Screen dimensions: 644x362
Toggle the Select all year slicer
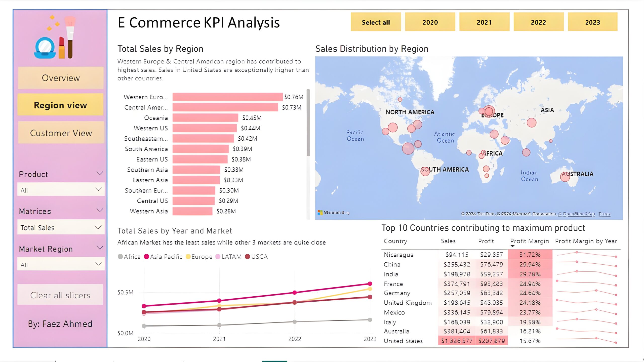click(376, 22)
